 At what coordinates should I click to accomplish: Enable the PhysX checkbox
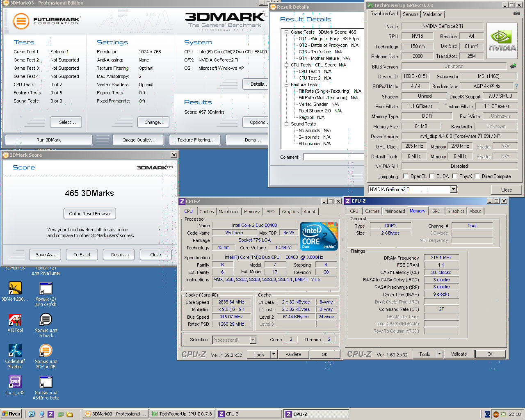click(x=454, y=176)
